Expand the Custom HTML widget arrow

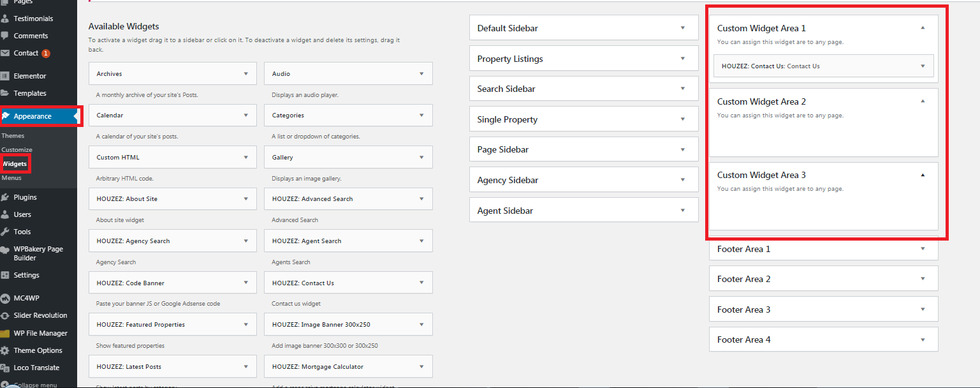(246, 158)
